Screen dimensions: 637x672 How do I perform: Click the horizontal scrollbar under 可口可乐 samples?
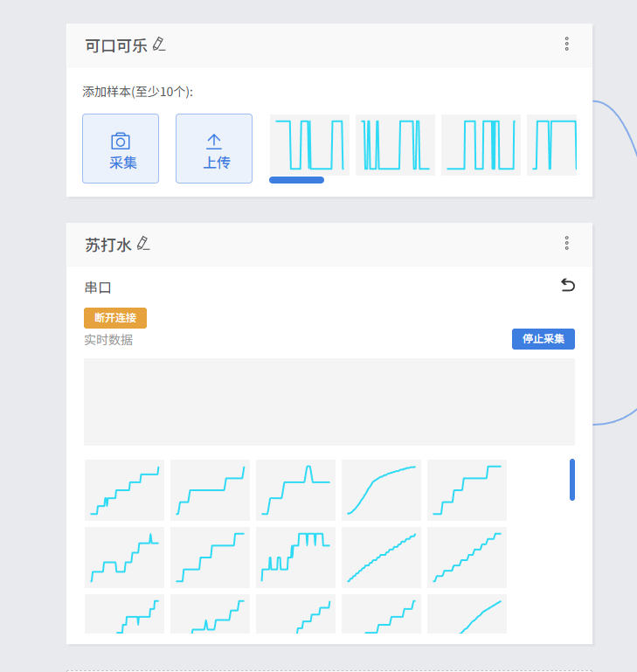[296, 180]
